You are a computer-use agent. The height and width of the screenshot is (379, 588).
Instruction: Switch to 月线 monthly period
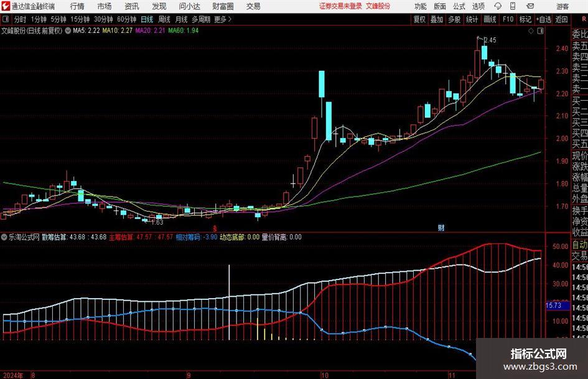coord(182,19)
